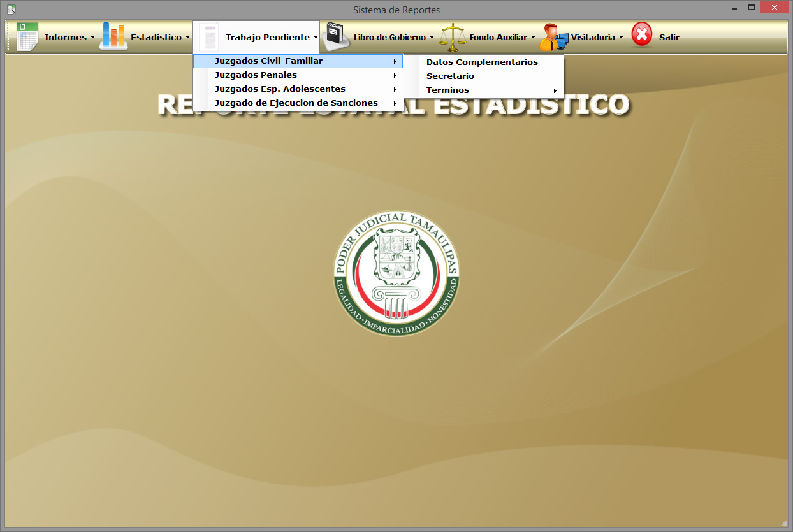Screen dimensions: 793x532
Task: Expand the Juzgados Esp. Adolescentes submenu arrow
Action: 395,89
